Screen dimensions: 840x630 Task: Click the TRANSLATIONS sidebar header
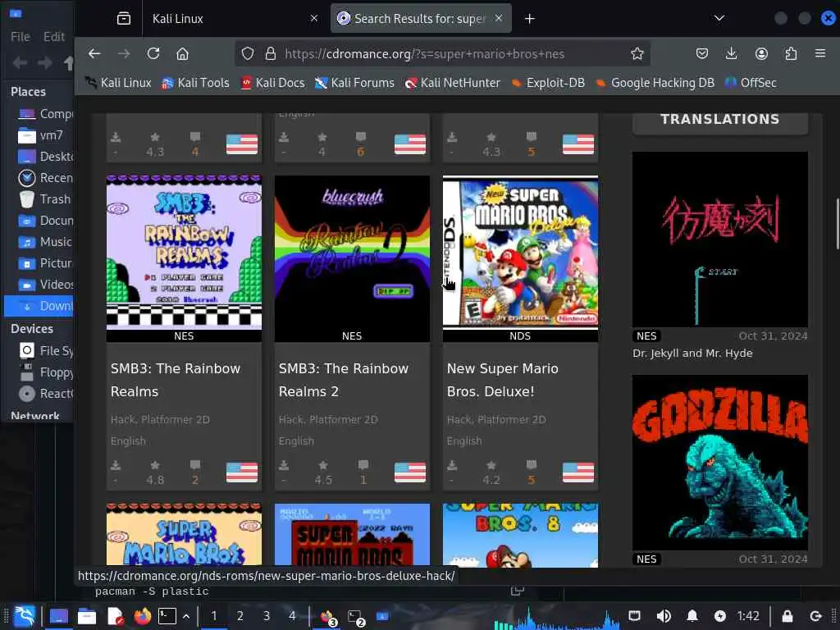(719, 120)
